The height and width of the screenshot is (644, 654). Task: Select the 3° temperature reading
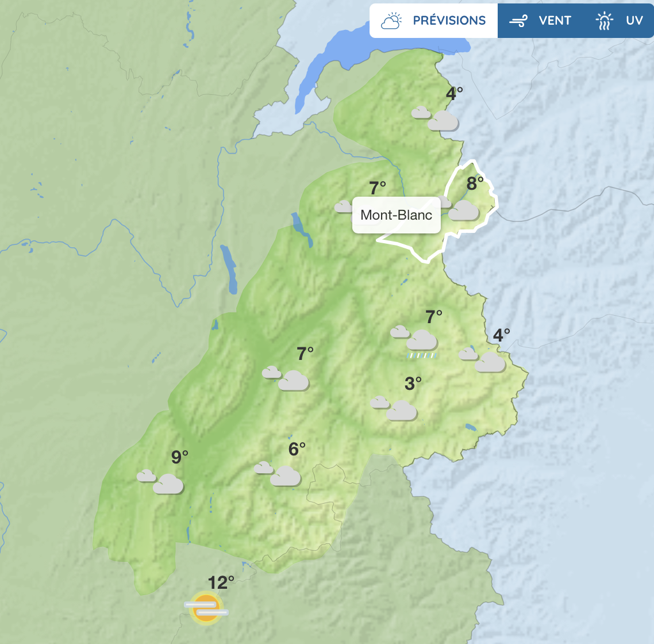point(413,384)
